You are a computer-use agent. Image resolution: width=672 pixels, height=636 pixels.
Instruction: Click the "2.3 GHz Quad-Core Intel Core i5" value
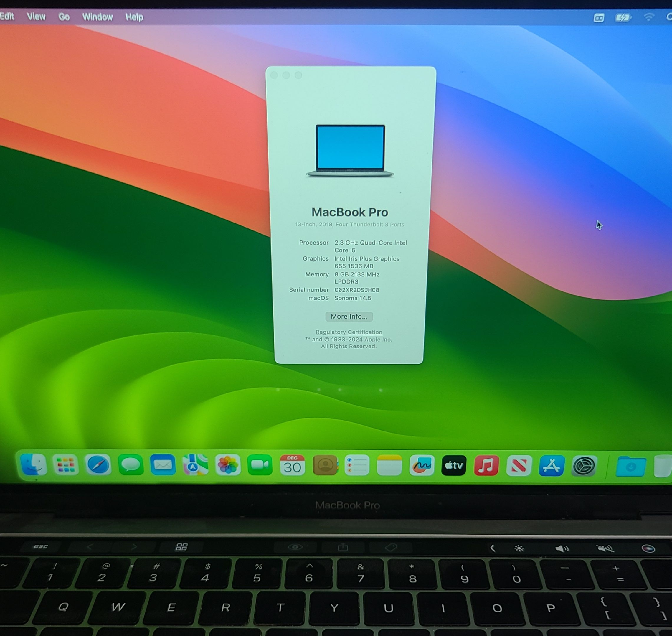[371, 246]
